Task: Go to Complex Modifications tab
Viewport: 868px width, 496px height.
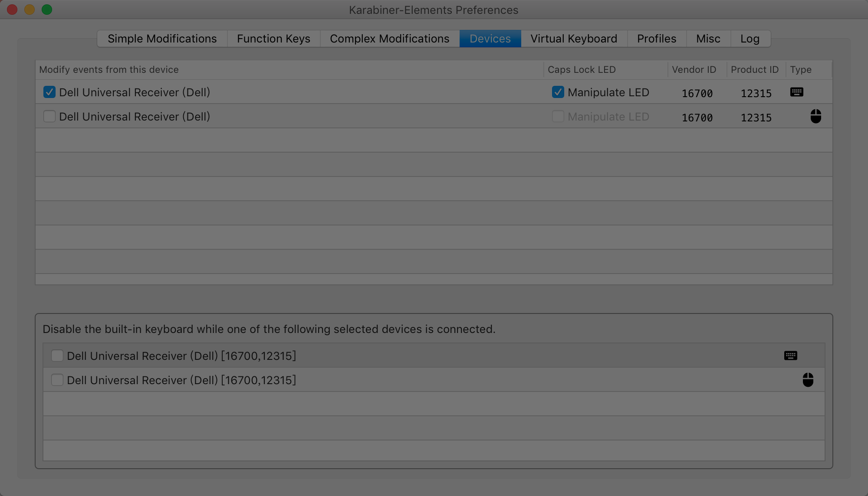Action: click(389, 39)
